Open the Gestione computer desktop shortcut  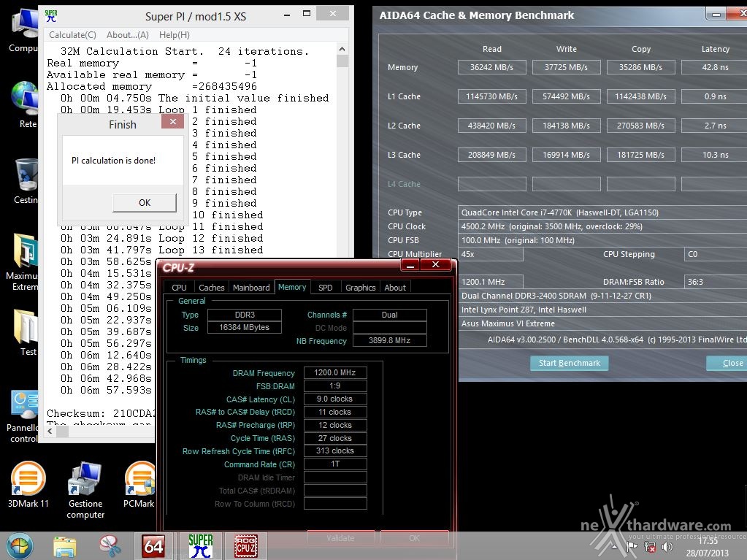(85, 491)
